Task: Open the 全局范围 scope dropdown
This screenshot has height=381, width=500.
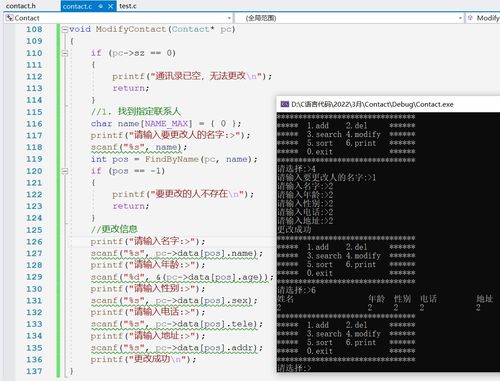Action: tap(350, 18)
